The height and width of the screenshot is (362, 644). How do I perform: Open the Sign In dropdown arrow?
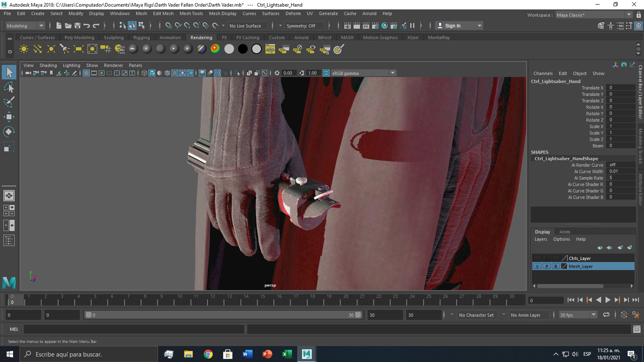point(479,26)
